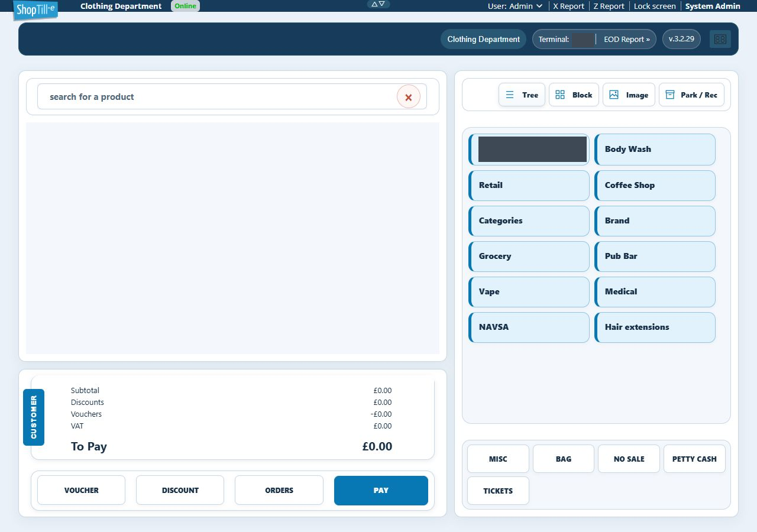
Task: Open the User: Admin dropdown
Action: pyautogui.click(x=515, y=6)
